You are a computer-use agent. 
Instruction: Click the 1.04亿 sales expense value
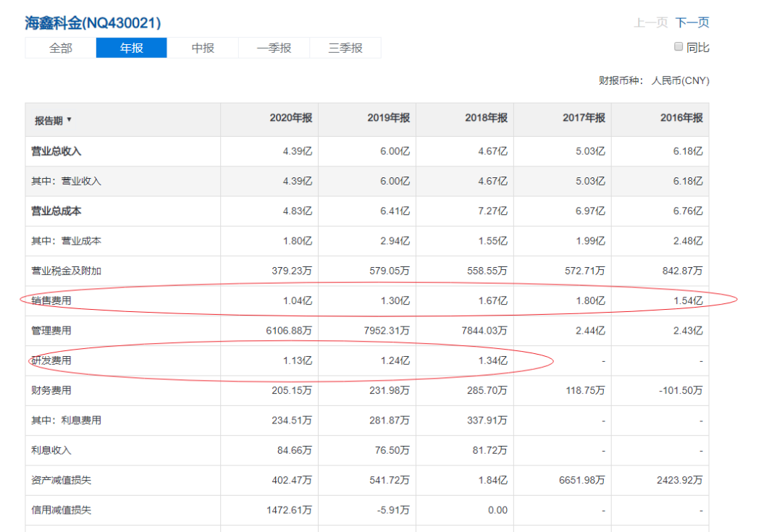(x=298, y=300)
